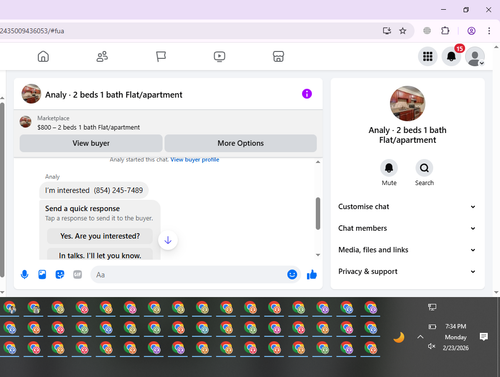Open the Friends icon in top navigation
Viewport: 500px width, 377px height.
point(102,56)
